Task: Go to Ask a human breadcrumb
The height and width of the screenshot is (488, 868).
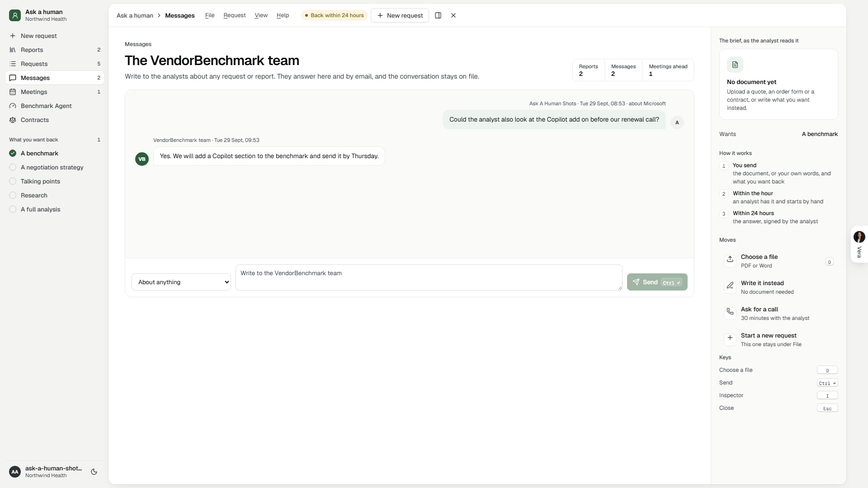Action: click(x=135, y=15)
